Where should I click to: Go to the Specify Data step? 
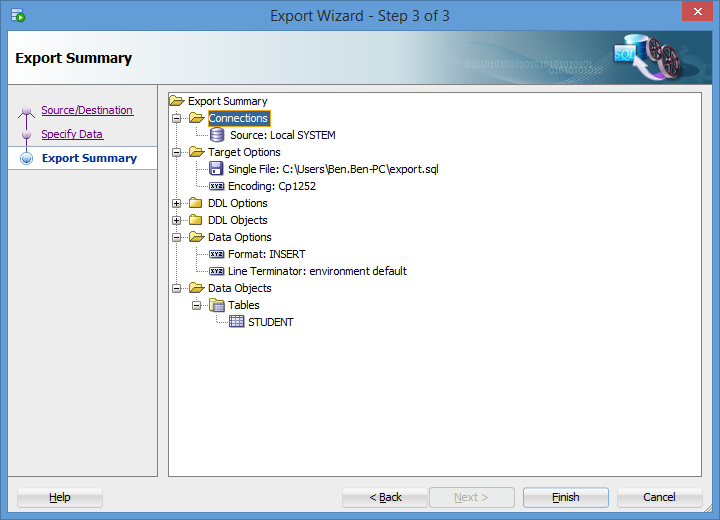(72, 134)
